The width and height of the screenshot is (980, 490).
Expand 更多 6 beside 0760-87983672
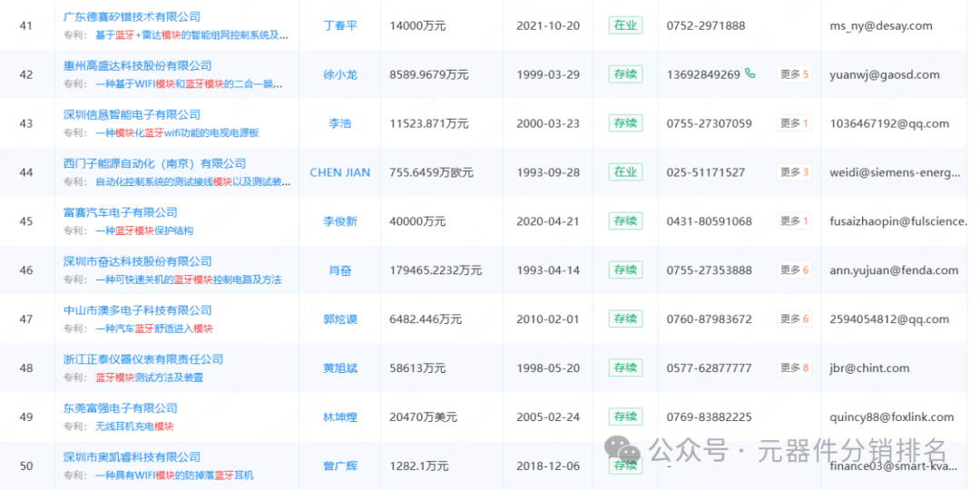(794, 318)
